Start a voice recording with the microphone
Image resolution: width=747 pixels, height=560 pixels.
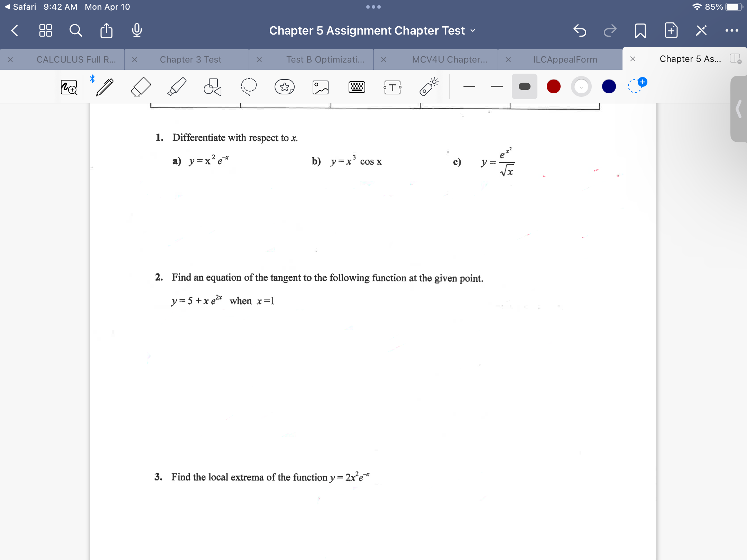coord(136,30)
